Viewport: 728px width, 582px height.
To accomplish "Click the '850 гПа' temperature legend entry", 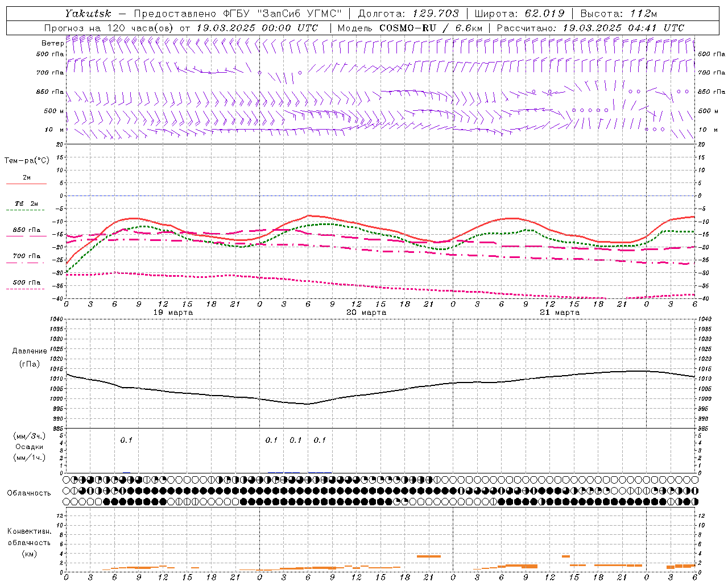I will 27,230.
